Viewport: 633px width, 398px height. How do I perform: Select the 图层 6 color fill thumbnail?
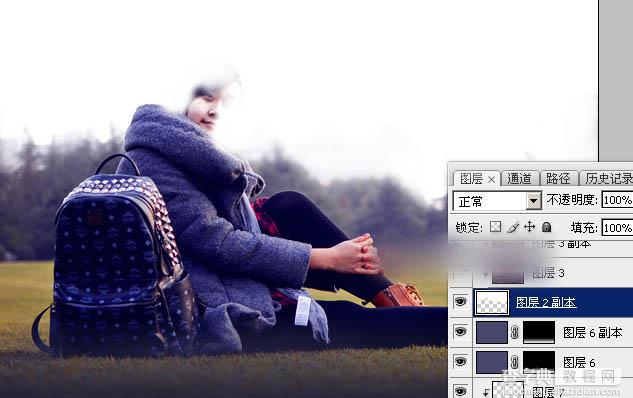tap(492, 362)
